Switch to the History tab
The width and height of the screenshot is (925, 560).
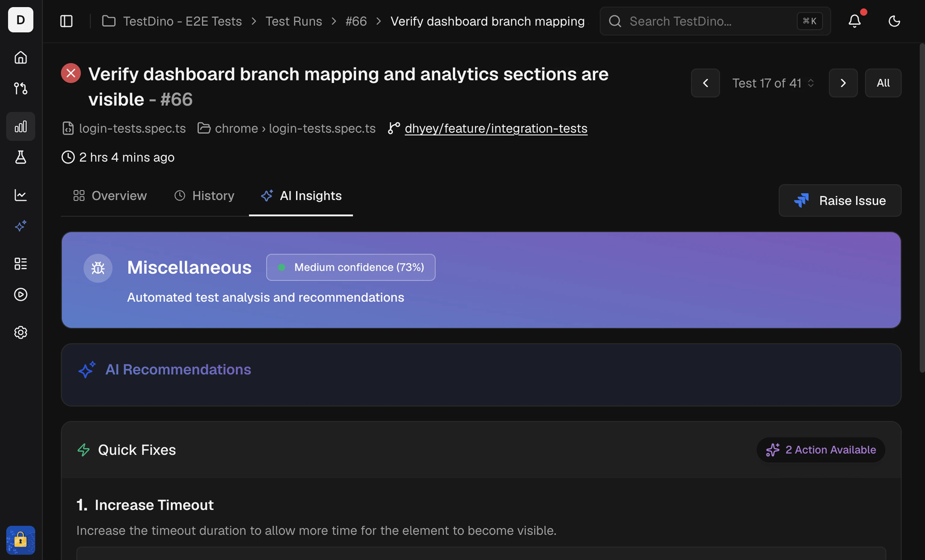[204, 196]
